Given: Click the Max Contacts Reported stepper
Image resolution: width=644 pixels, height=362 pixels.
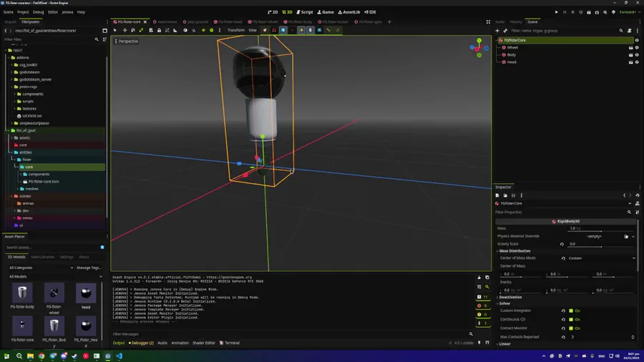Looking at the screenshot, I should click(633, 337).
